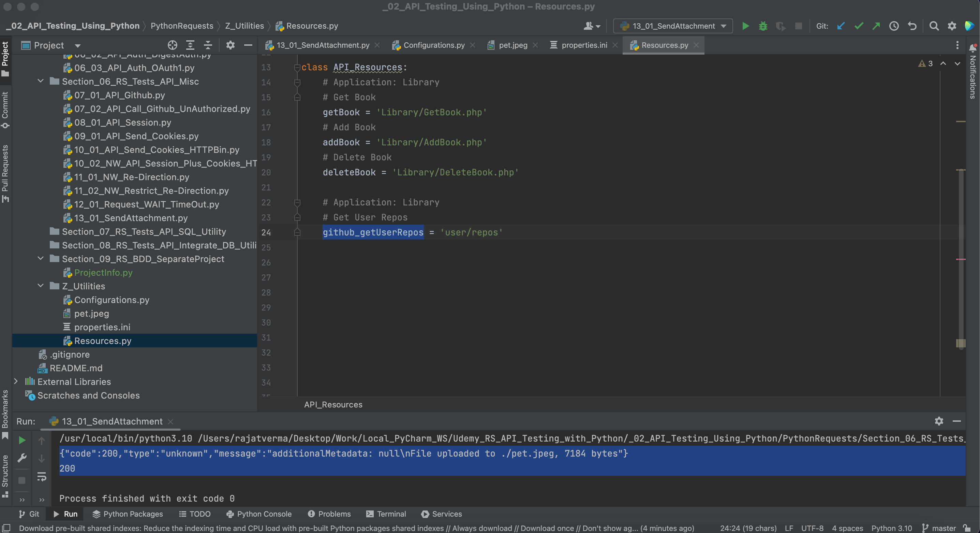Toggle tool window bars icon in status bar

point(6,528)
